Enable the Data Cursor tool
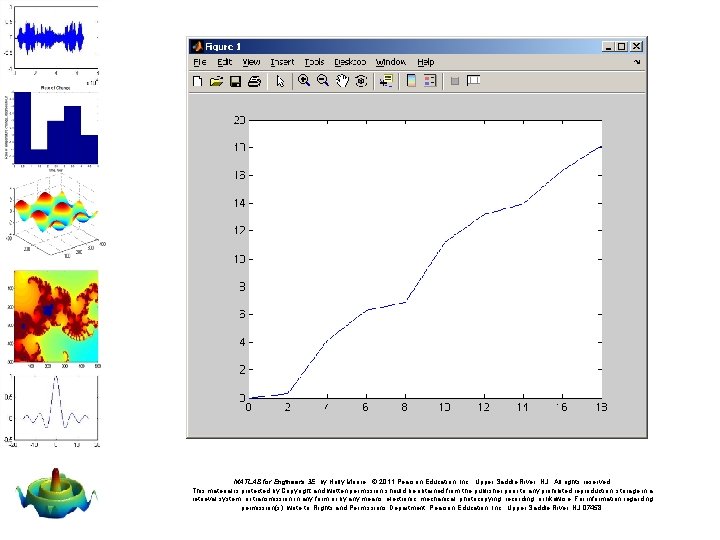 (x=386, y=81)
